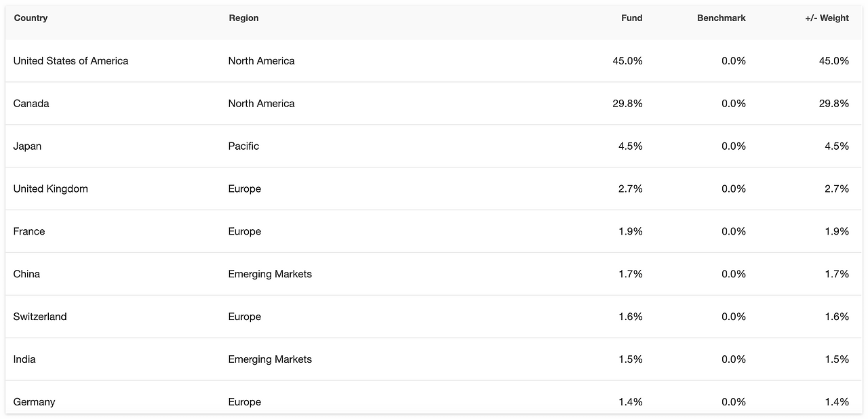Click the China country cell
This screenshot has height=419, width=868.
coord(26,275)
